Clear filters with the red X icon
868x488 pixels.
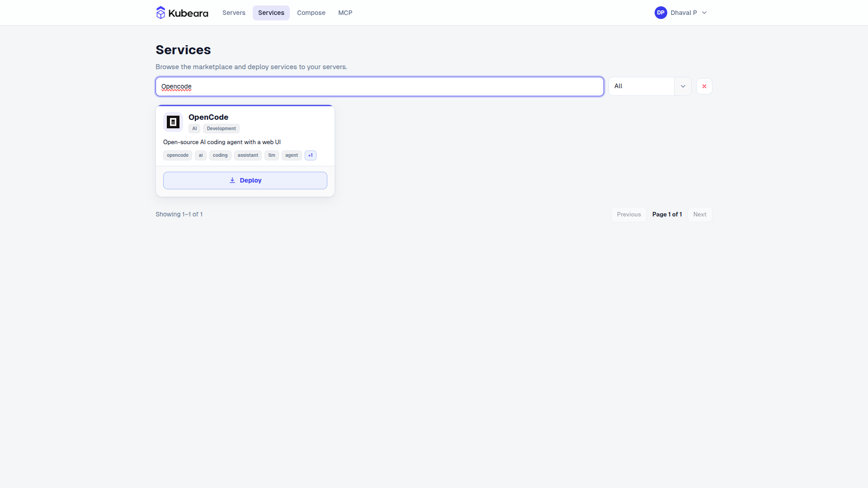point(704,86)
